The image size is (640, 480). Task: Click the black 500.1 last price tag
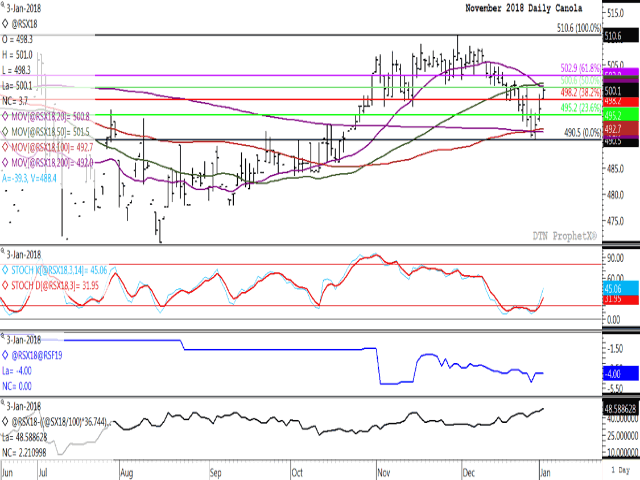pos(620,91)
